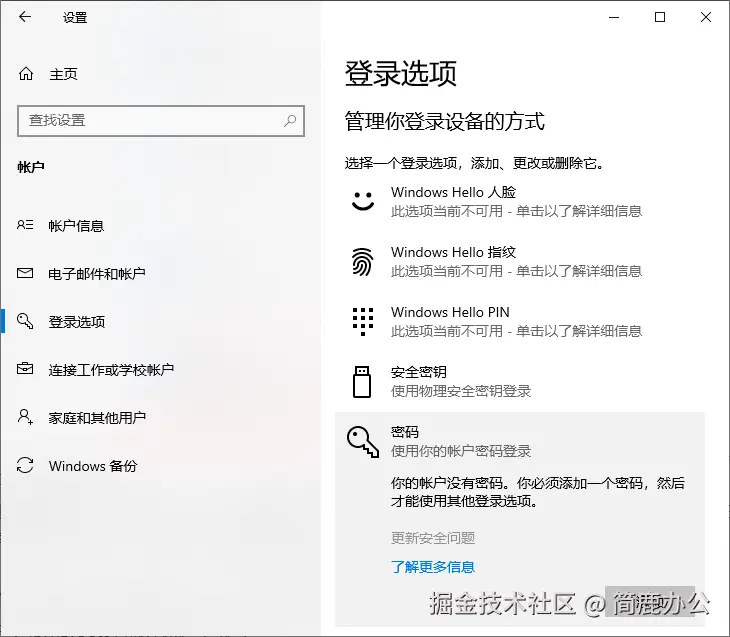This screenshot has width=730, height=637.
Task: Select the key icon for 登录选项 in sidebar
Action: point(25,321)
